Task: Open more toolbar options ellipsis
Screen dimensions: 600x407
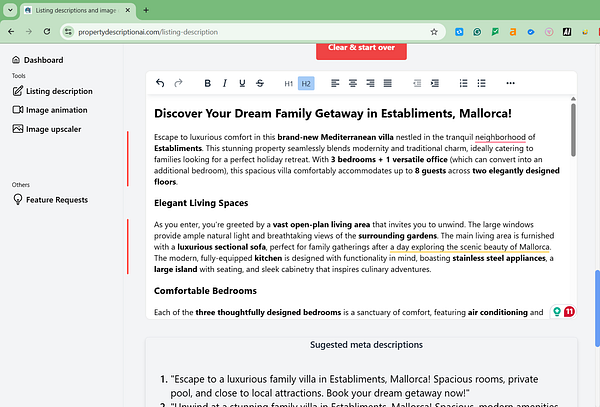Action: (x=510, y=83)
